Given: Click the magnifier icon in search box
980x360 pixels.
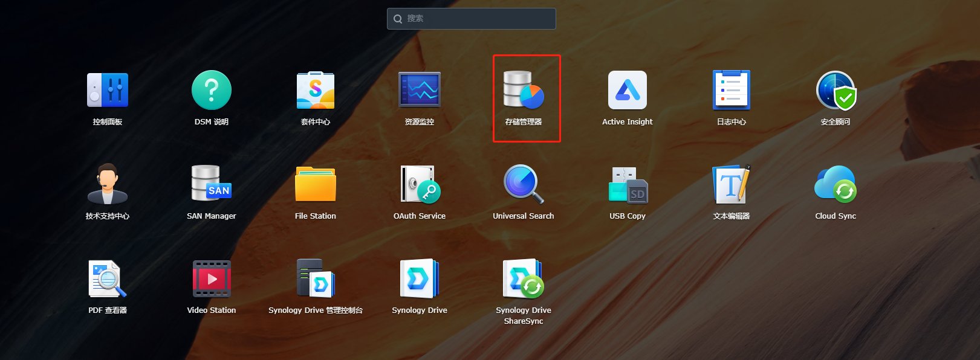Looking at the screenshot, I should pyautogui.click(x=398, y=19).
